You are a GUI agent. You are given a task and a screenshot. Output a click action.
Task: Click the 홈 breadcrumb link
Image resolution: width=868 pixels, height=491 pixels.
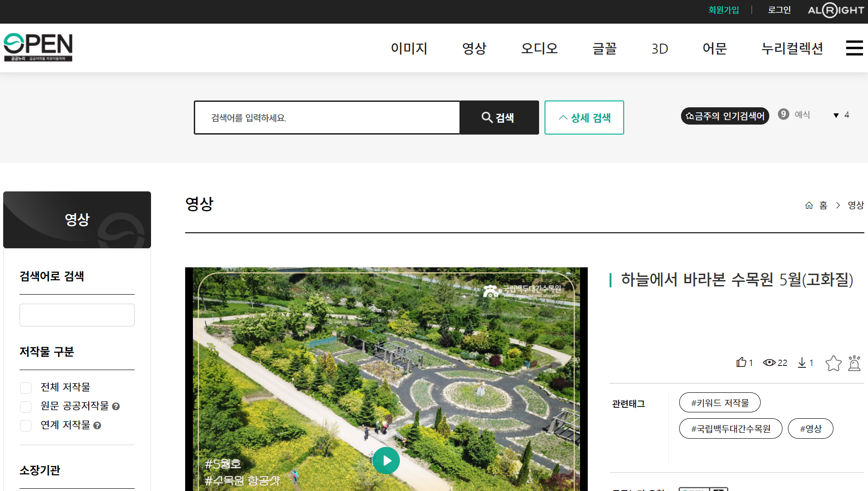[x=823, y=205]
